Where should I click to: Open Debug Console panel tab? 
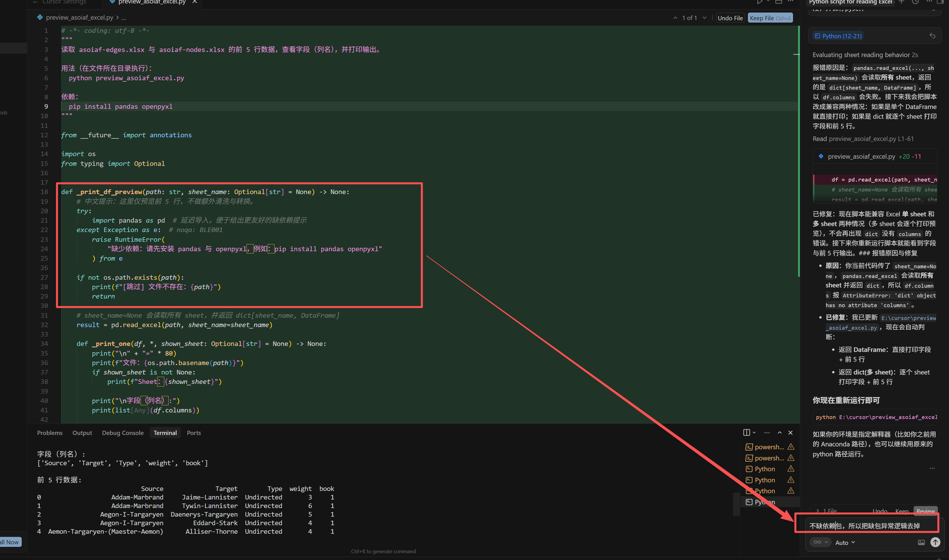click(123, 432)
